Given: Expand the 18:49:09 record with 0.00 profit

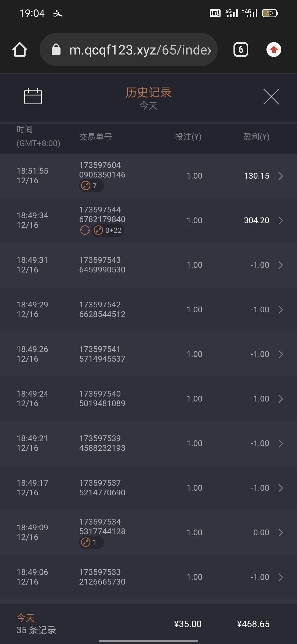Looking at the screenshot, I should click(280, 533).
